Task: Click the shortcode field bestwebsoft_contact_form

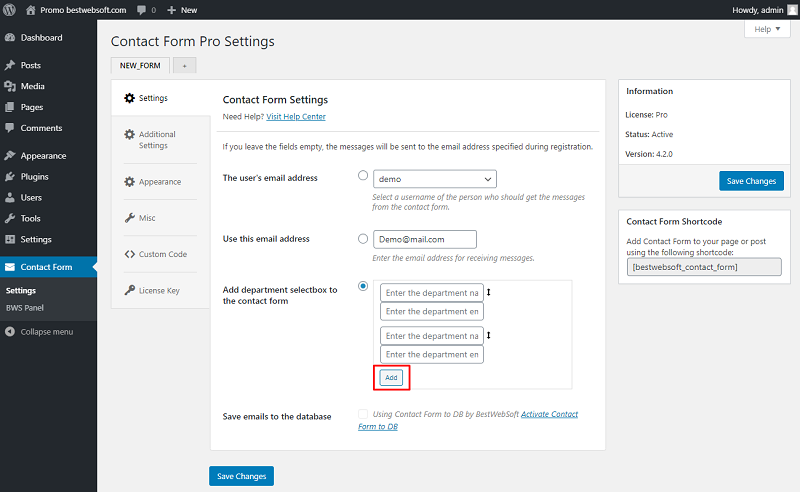Action: coord(704,267)
